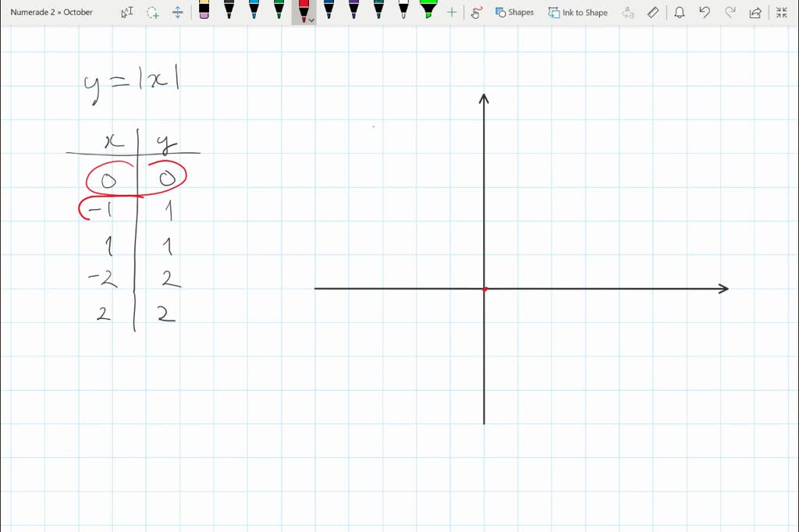This screenshot has width=799, height=532.
Task: Select the Lasso selection tool
Action: point(153,12)
